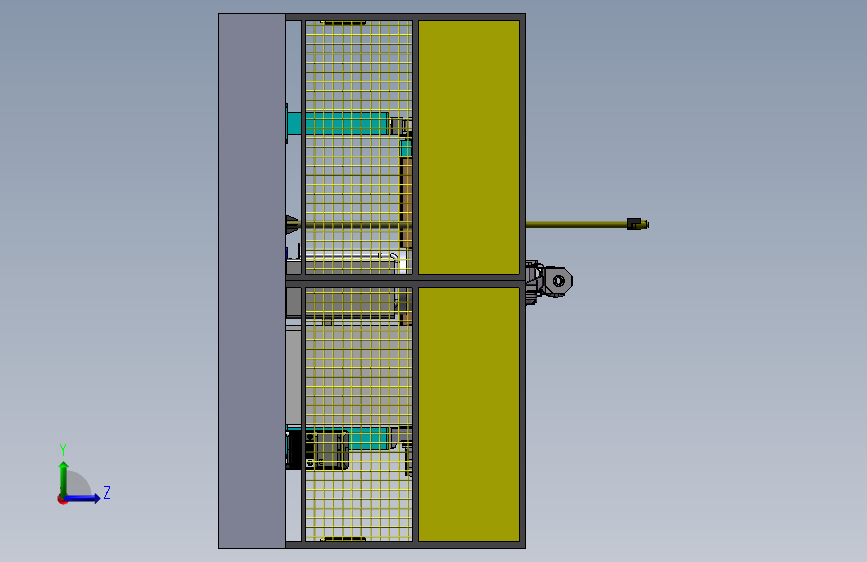Viewport: 867px width, 562px height.
Task: Select the lower teal cylinder behind the mesh
Action: tap(369, 438)
